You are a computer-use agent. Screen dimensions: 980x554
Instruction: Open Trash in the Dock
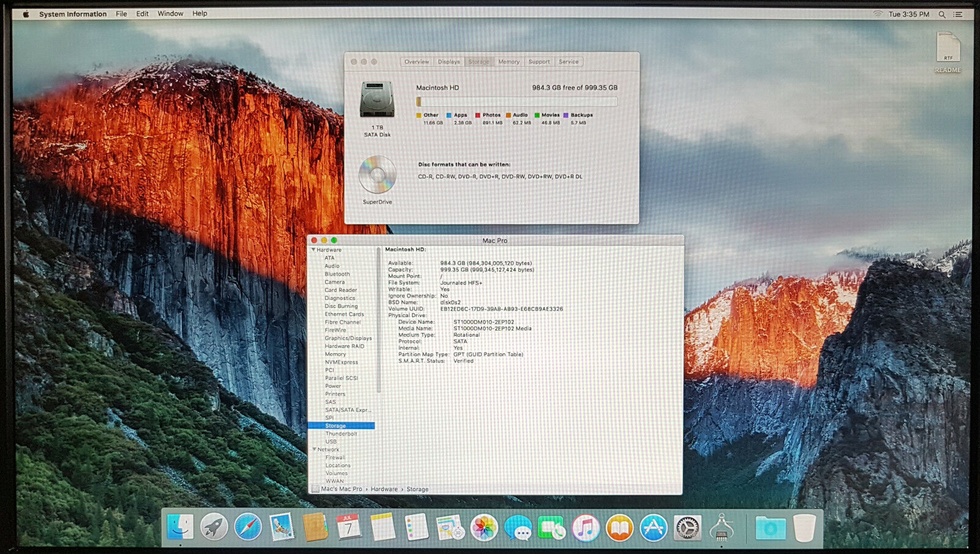click(804, 527)
